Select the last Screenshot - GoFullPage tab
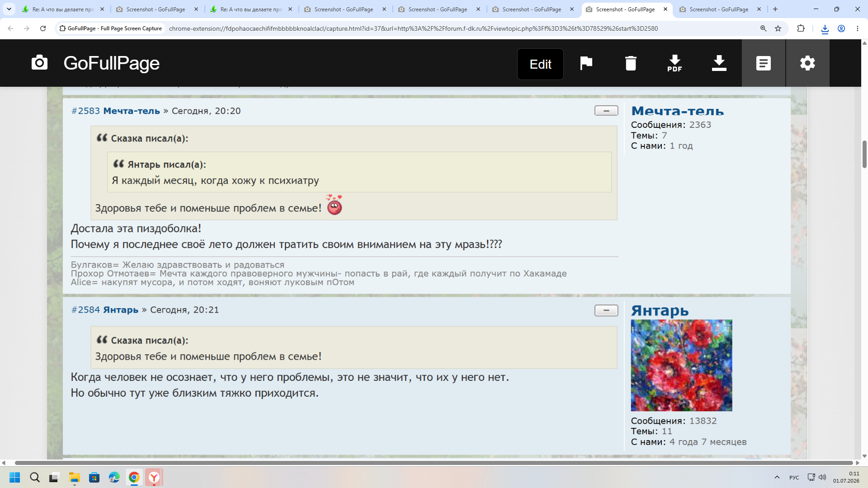Image resolution: width=868 pixels, height=488 pixels. pyautogui.click(x=718, y=9)
